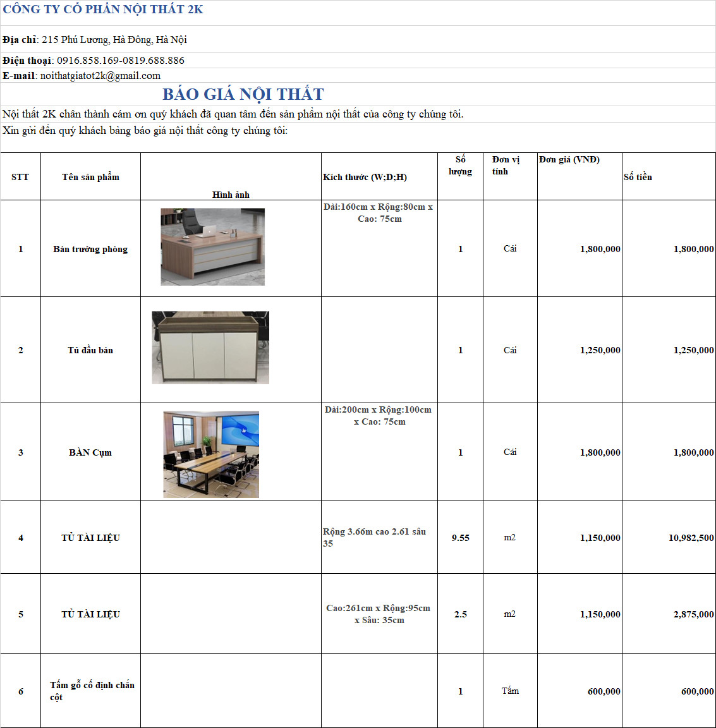The image size is (716, 728).
Task: Click the unit 'm2' in row 5
Action: click(x=509, y=614)
